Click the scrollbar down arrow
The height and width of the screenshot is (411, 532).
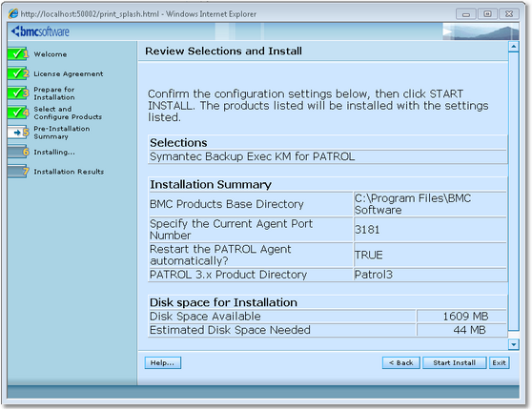(x=513, y=344)
